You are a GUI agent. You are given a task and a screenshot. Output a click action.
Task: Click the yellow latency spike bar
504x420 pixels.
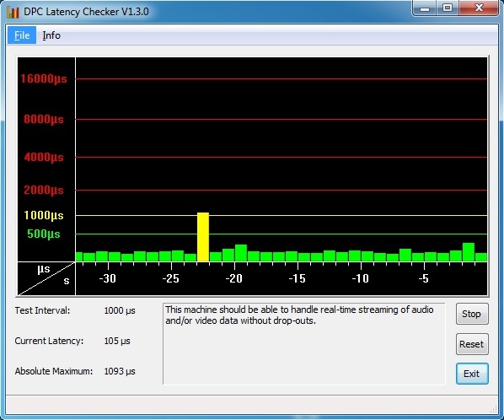(x=203, y=237)
